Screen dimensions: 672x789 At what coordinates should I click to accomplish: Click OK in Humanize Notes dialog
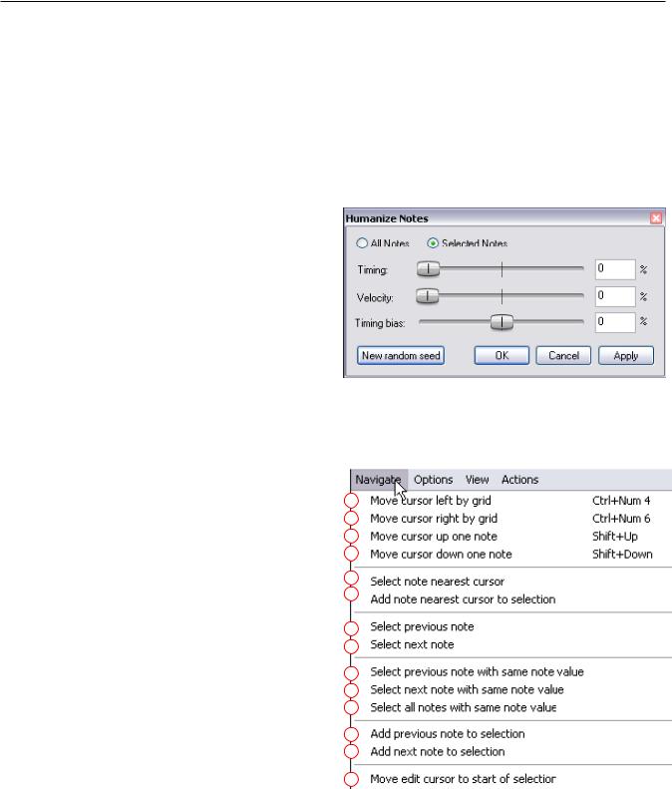click(502, 355)
